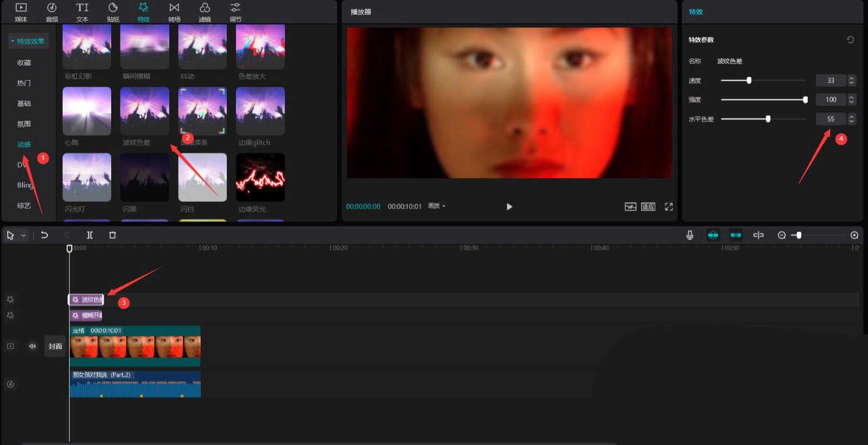The height and width of the screenshot is (445, 868).
Task: Open the 画质 quality dropdown
Action: pos(437,206)
